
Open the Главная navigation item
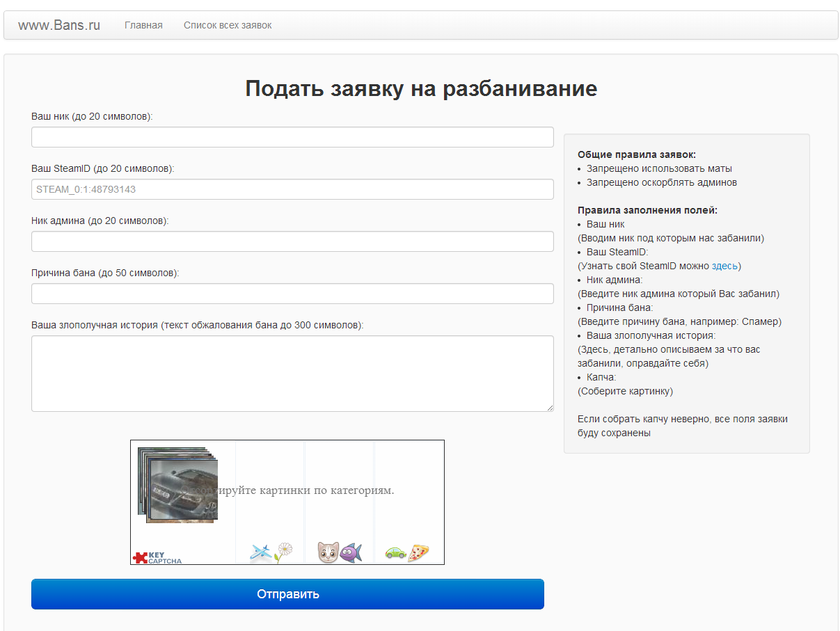tap(143, 25)
